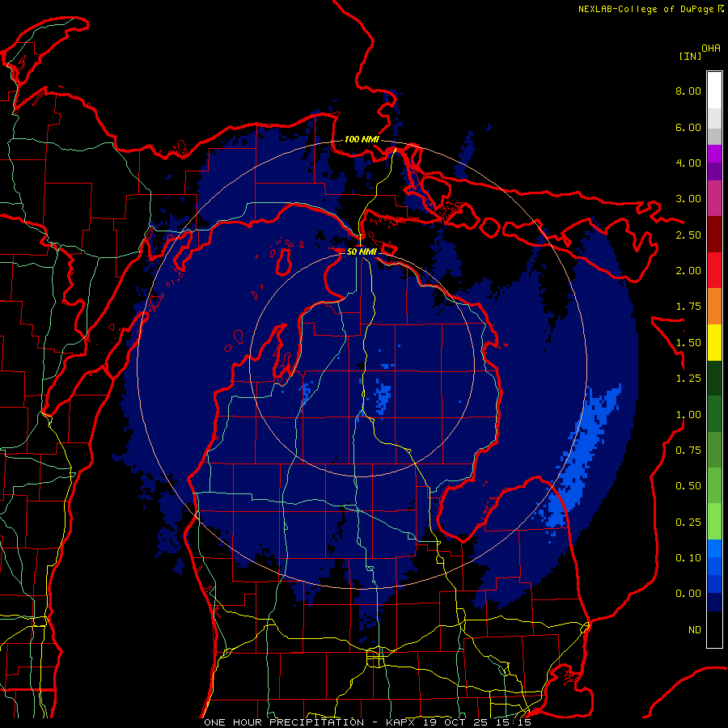Pick the yellow legend swatch
Image resolution: width=728 pixels, height=728 pixels.
[714, 342]
